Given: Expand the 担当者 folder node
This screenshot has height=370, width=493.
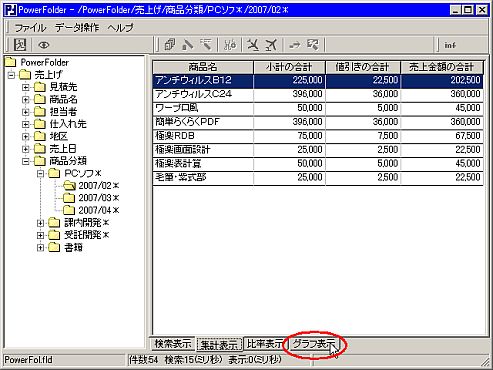Looking at the screenshot, I should pos(26,112).
